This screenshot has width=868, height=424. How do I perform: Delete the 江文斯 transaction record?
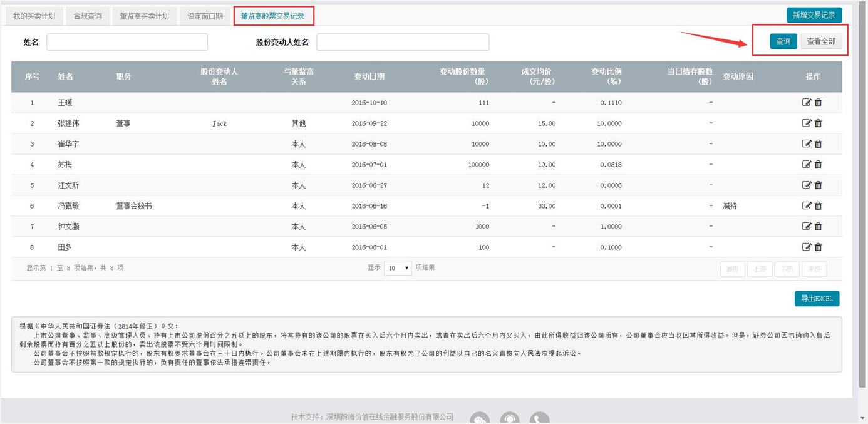coord(818,185)
